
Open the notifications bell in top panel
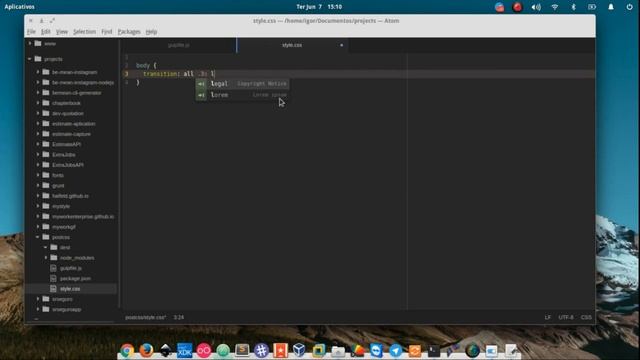[x=611, y=7]
